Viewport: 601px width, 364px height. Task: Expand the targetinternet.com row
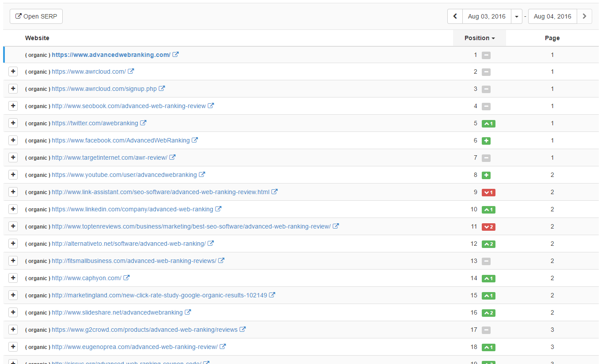pyautogui.click(x=13, y=157)
